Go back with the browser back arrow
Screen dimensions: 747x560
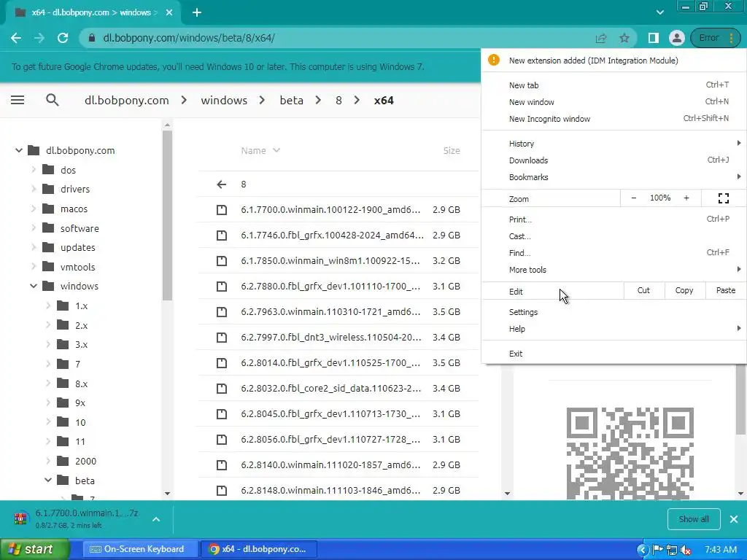[16, 38]
